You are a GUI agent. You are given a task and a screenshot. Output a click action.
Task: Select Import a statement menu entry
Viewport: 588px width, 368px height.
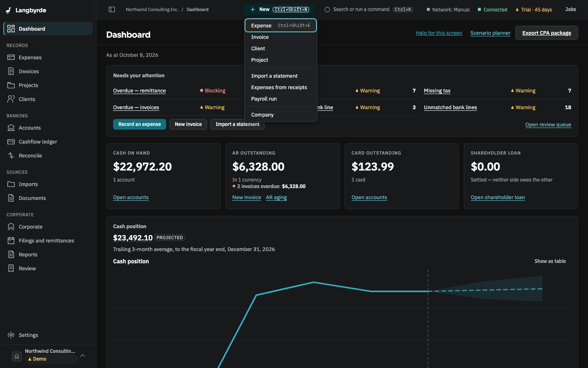point(281,76)
